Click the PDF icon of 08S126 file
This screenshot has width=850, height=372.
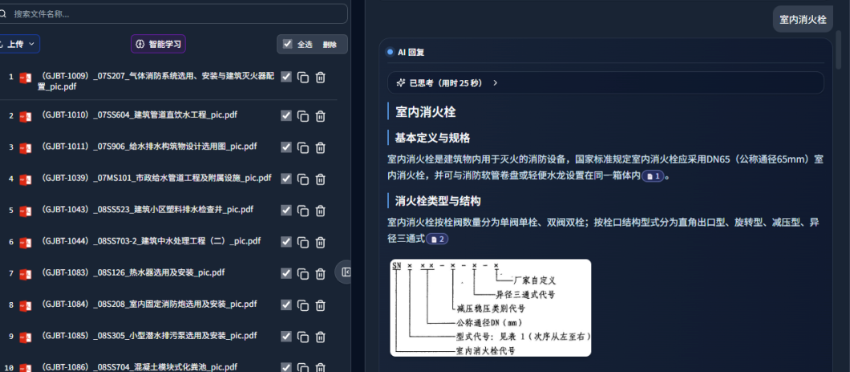click(x=25, y=274)
